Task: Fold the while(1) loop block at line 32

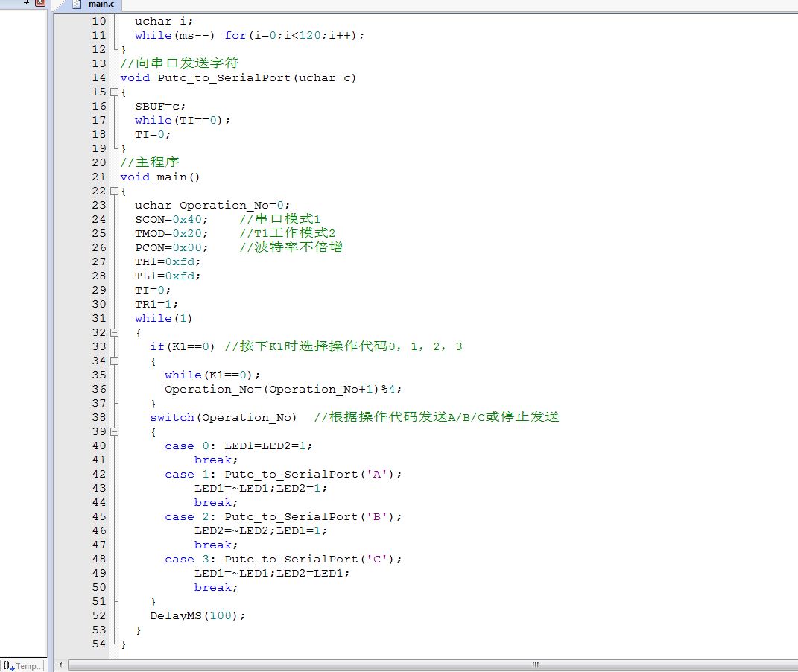Action: click(x=114, y=333)
